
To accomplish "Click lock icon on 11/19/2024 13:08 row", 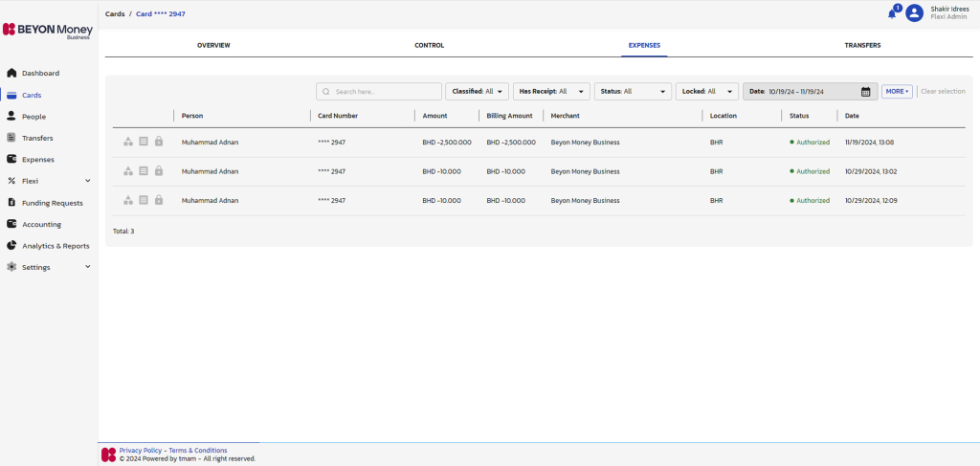I will (159, 142).
